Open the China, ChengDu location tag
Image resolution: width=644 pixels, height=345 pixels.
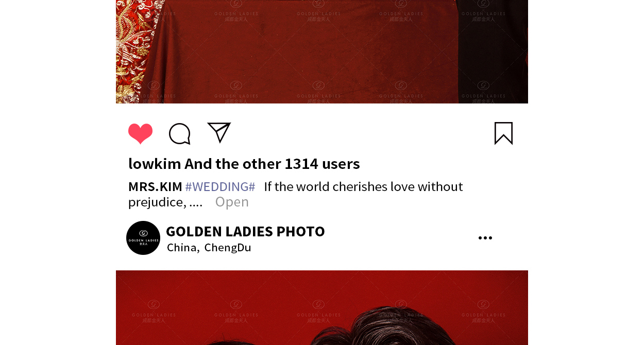(x=209, y=248)
